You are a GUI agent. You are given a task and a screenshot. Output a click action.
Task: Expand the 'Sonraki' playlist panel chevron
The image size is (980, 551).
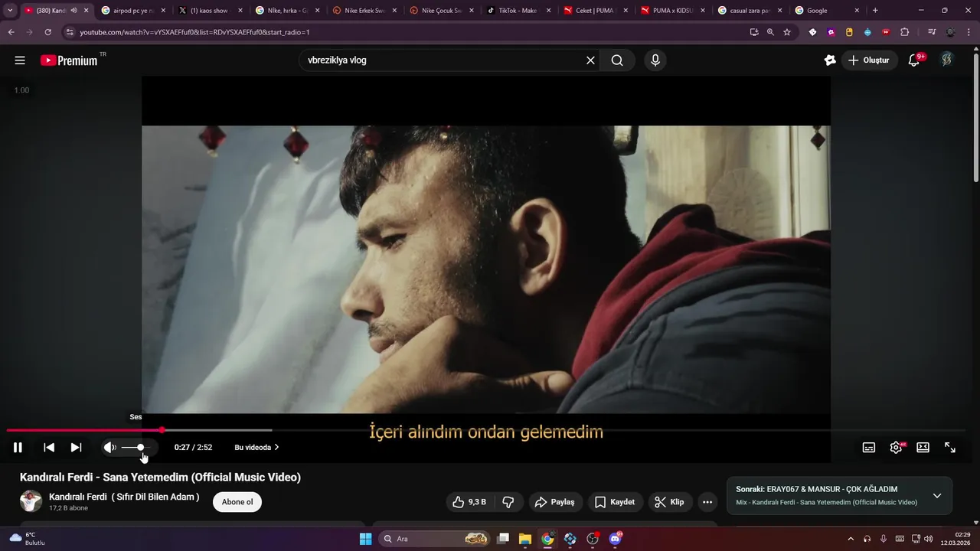point(936,496)
